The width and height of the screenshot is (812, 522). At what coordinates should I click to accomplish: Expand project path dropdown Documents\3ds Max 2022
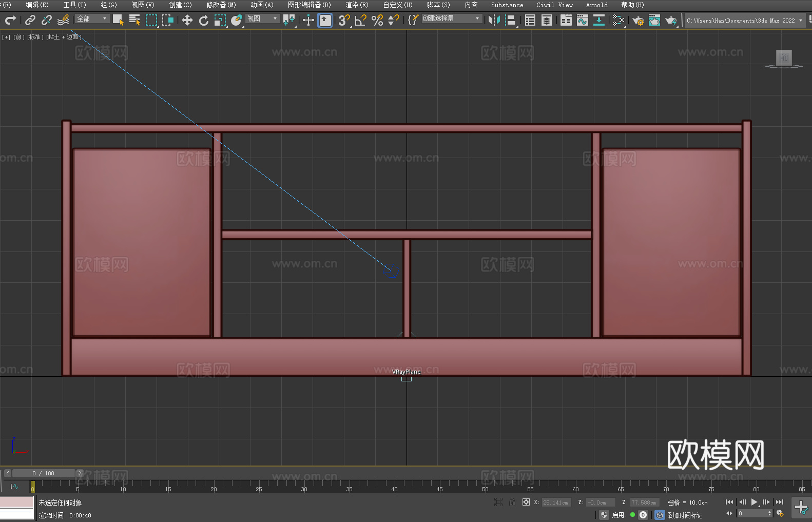745,21
